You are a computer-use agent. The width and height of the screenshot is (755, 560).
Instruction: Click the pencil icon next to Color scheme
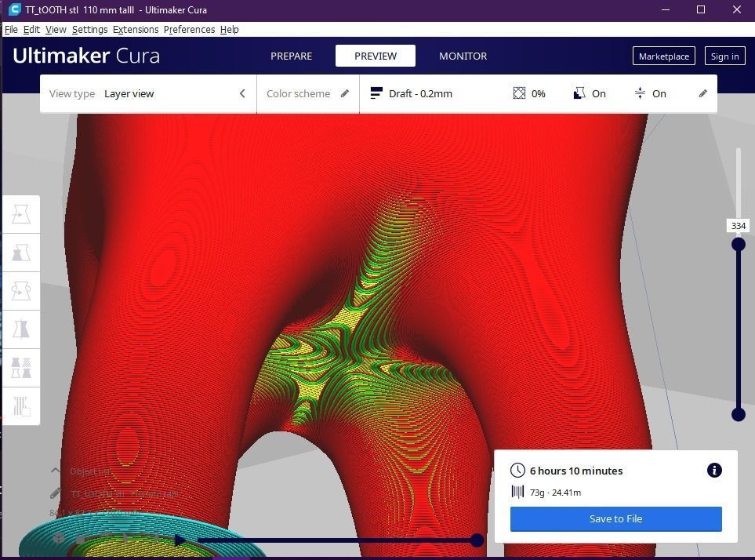click(345, 93)
